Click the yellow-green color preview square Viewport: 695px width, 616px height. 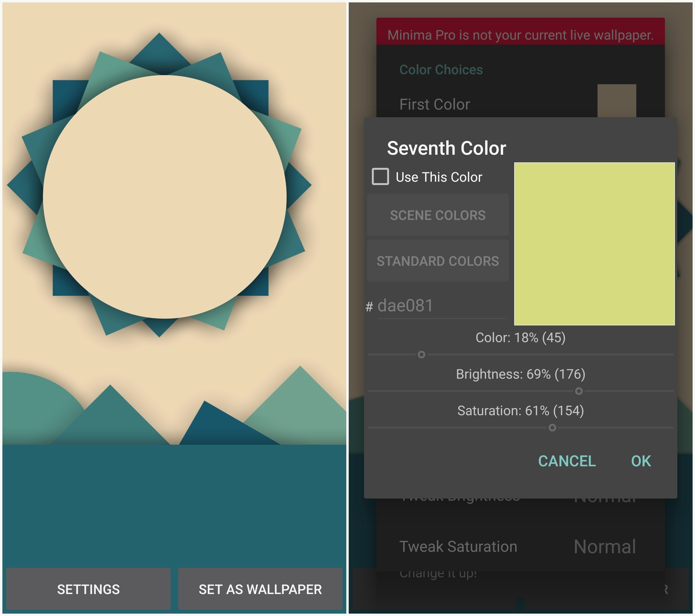(594, 244)
